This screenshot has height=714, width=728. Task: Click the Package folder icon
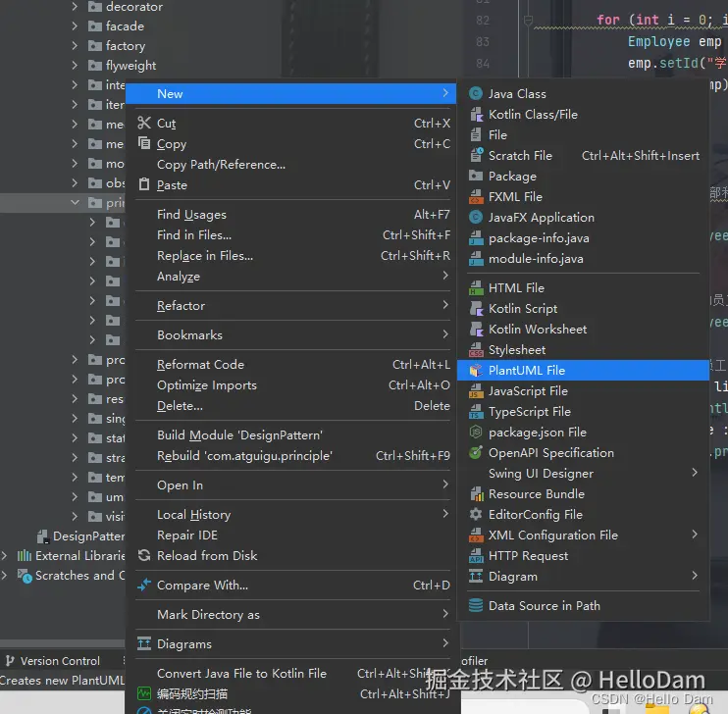pos(476,176)
